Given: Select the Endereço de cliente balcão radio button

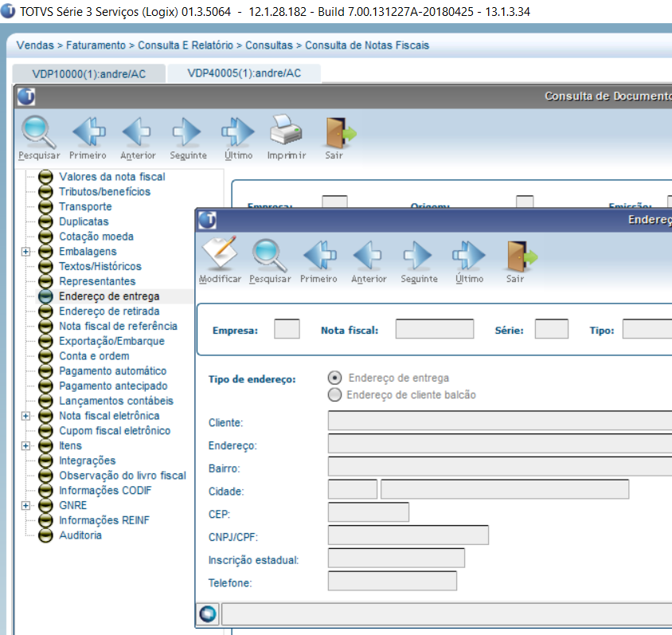Looking at the screenshot, I should pyautogui.click(x=334, y=394).
